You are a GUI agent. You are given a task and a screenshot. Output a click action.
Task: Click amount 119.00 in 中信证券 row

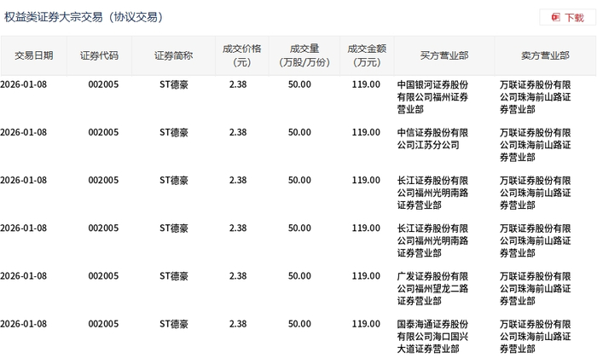pos(366,132)
